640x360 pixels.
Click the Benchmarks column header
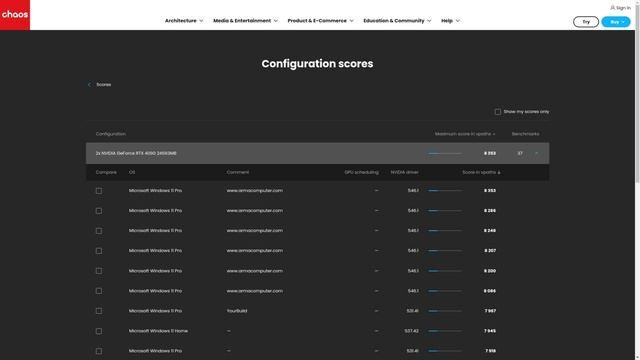pyautogui.click(x=525, y=134)
